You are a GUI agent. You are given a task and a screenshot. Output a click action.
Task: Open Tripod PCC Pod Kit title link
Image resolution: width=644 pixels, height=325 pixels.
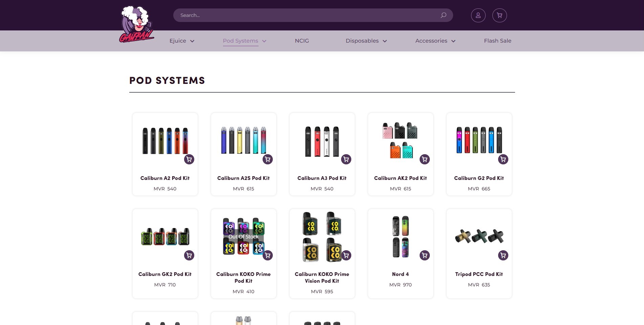(479, 274)
